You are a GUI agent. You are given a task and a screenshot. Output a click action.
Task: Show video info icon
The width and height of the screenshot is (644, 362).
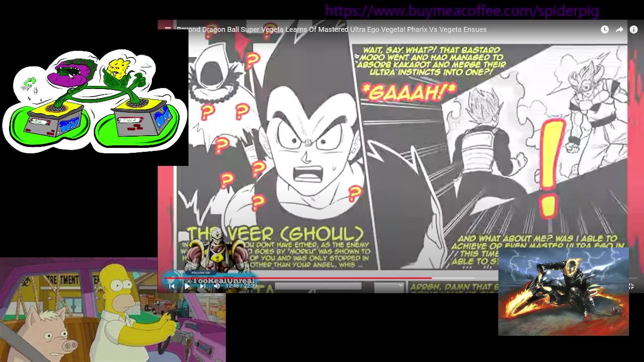pyautogui.click(x=633, y=30)
